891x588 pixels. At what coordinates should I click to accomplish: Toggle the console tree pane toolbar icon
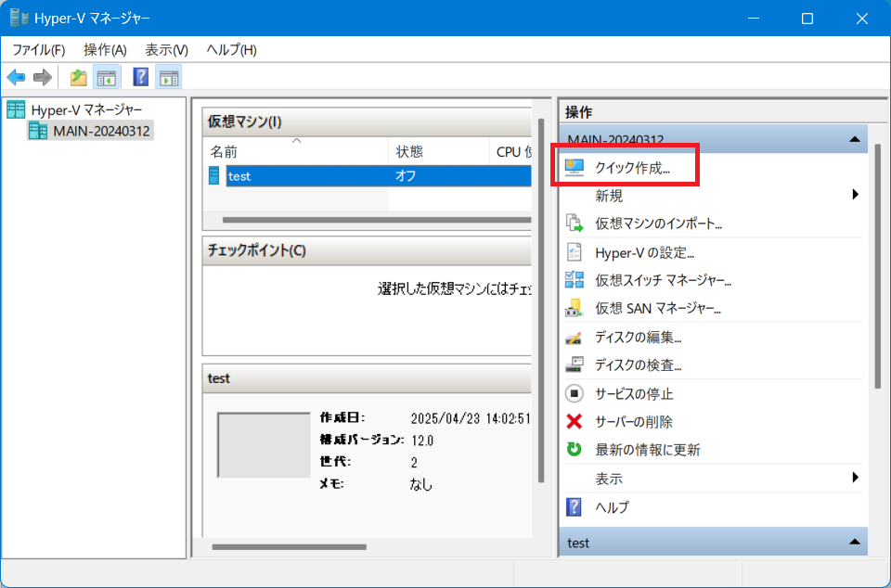point(106,77)
